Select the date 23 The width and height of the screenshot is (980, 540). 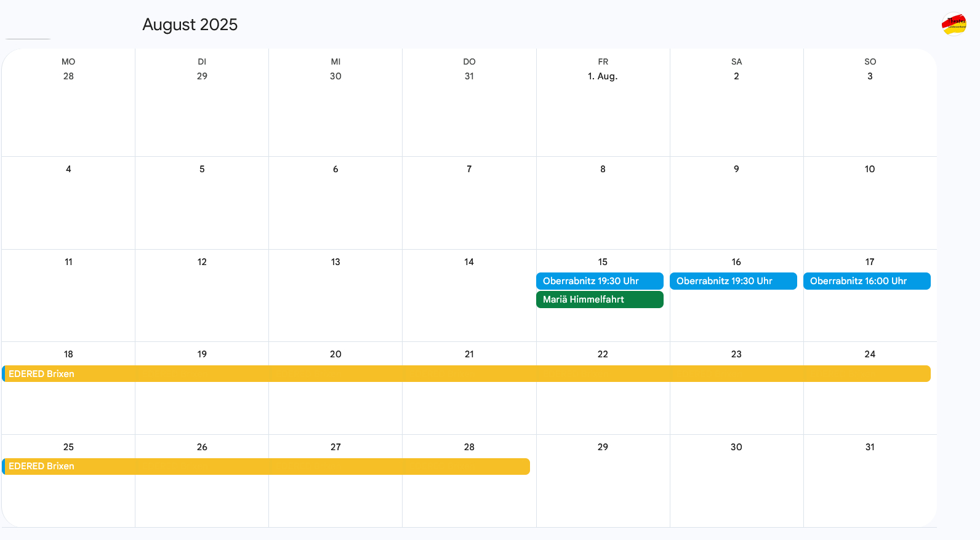coord(736,354)
